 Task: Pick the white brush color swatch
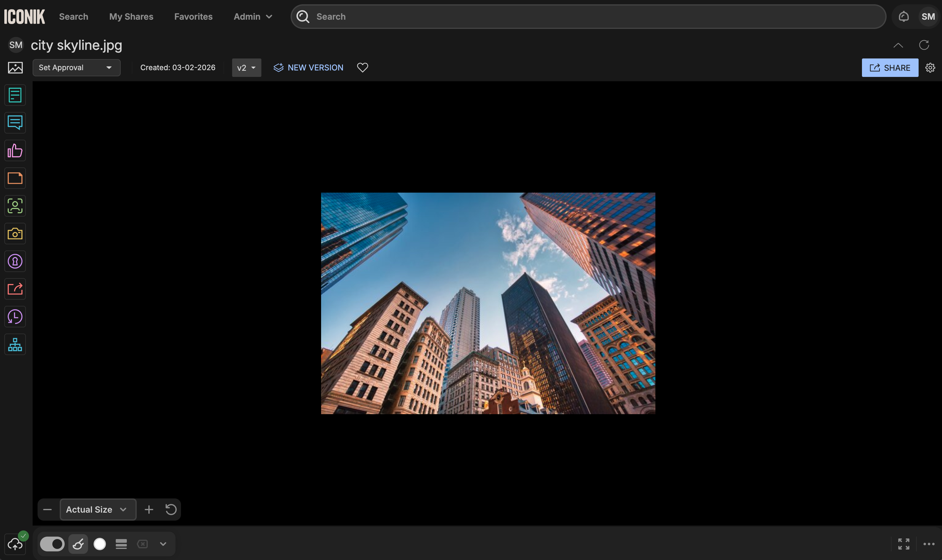coord(100,544)
